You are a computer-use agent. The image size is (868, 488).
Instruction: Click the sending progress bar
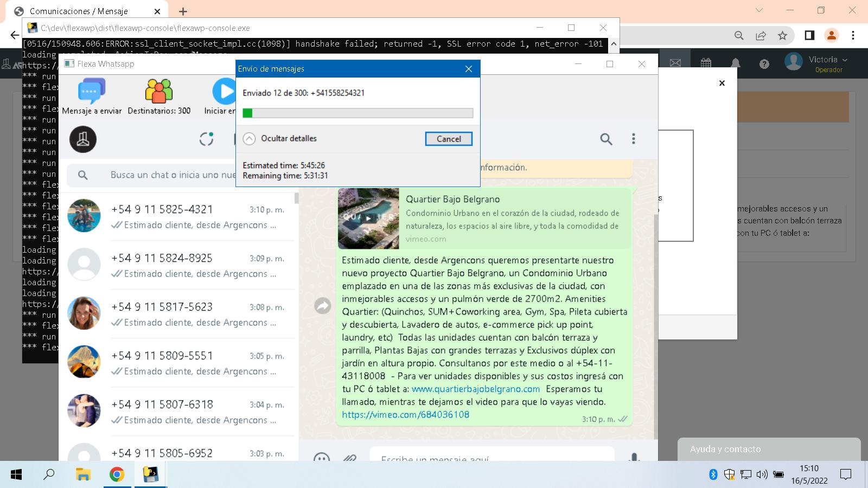pyautogui.click(x=358, y=113)
